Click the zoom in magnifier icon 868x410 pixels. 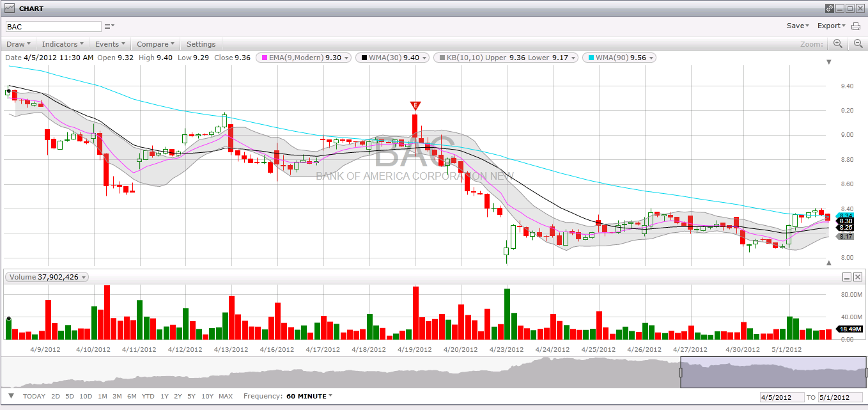[838, 43]
